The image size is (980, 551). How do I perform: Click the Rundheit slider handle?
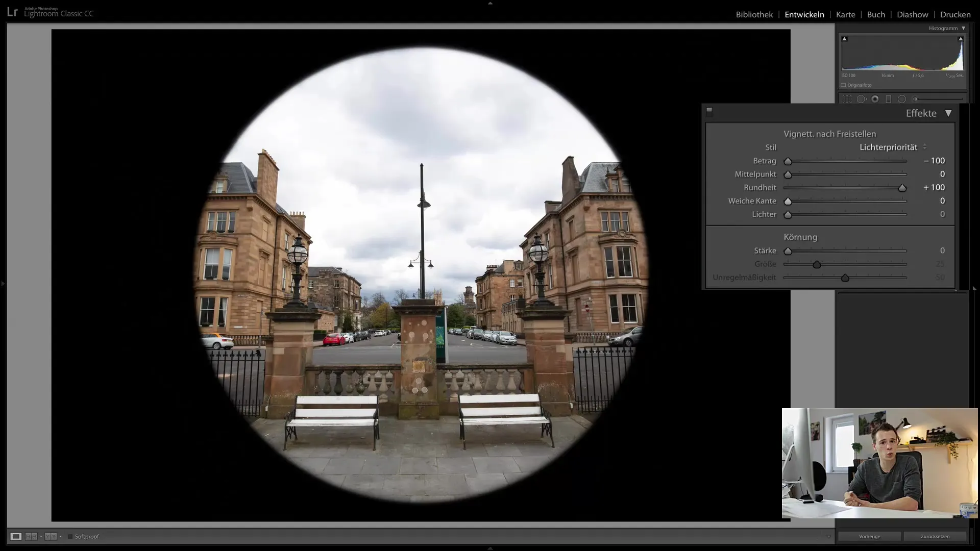[902, 188]
